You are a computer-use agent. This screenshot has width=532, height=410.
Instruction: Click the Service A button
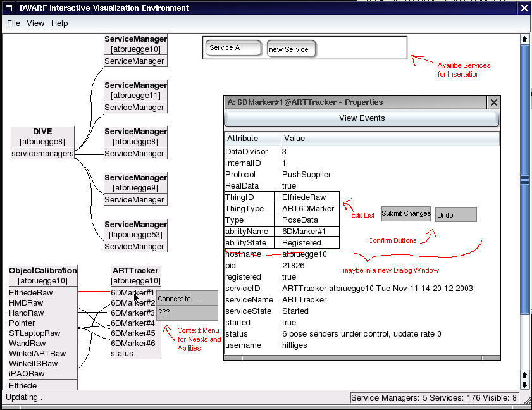233,48
